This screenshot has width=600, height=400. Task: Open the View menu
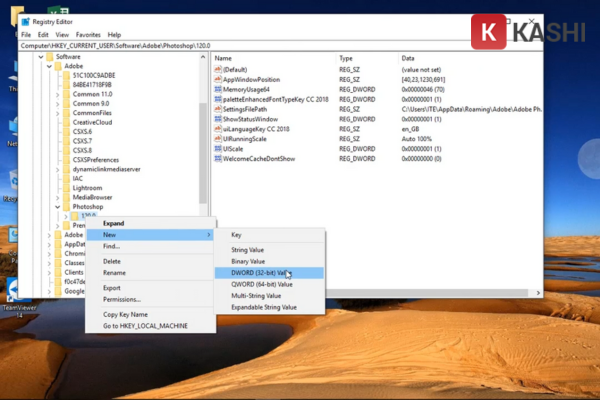62,35
